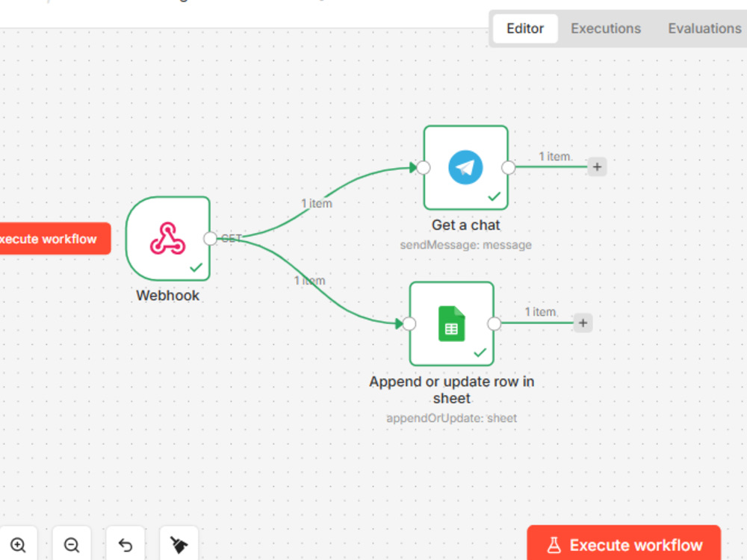Click the appendOrUpdate: sheet subtitle
This screenshot has width=747, height=560.
click(x=452, y=418)
